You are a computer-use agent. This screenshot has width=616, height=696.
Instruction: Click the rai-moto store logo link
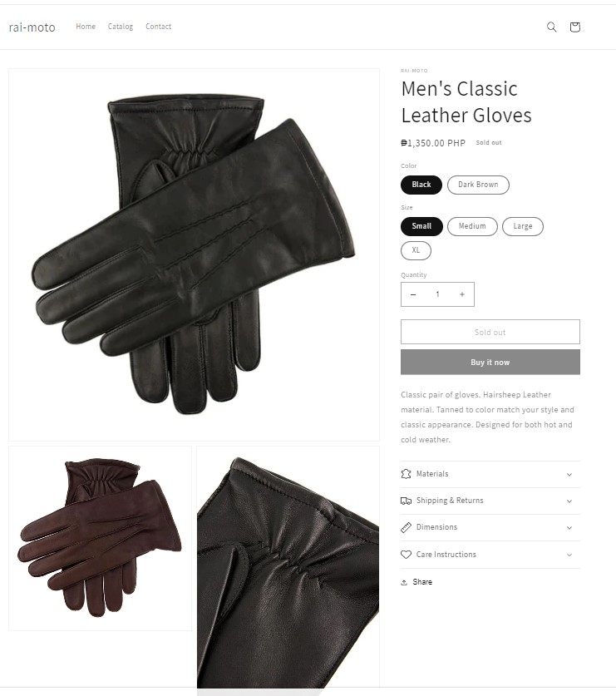pyautogui.click(x=32, y=27)
